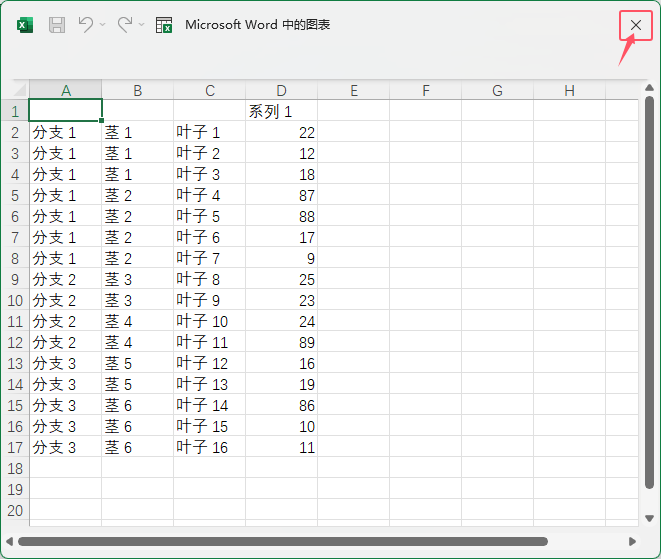Click cell with value 23
661x559 pixels.
[281, 300]
